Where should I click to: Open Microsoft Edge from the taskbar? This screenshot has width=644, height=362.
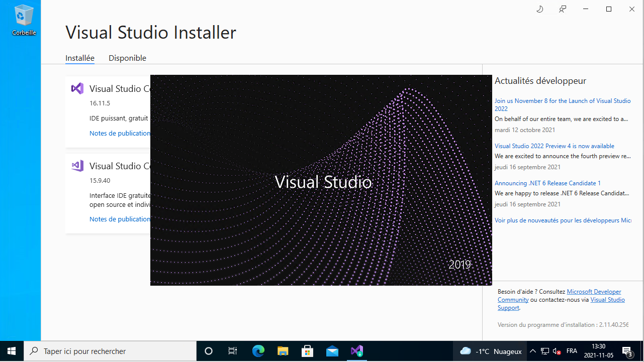[x=258, y=351]
